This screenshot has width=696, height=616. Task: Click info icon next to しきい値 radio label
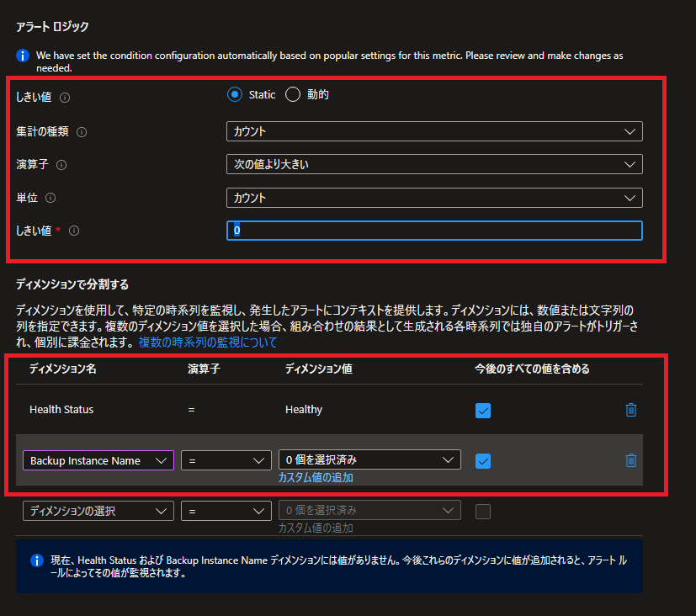[x=65, y=98]
